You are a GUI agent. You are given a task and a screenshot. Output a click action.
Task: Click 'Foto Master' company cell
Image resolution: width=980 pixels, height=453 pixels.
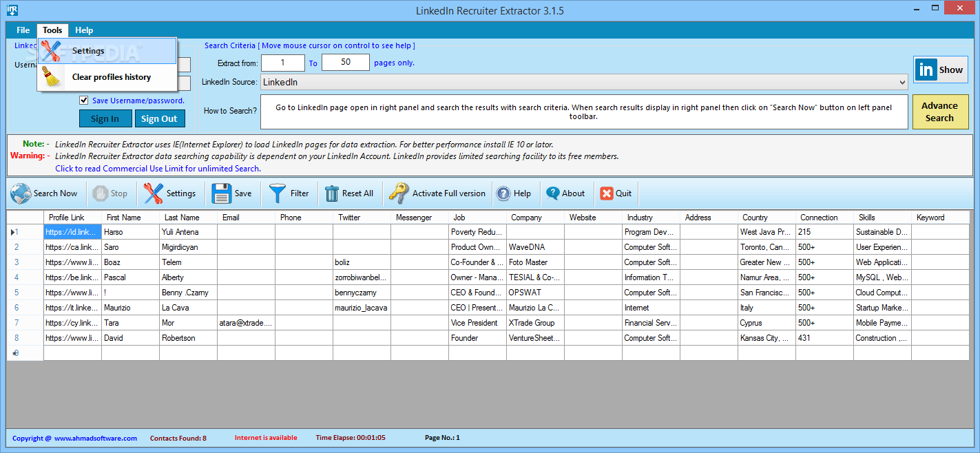[536, 262]
